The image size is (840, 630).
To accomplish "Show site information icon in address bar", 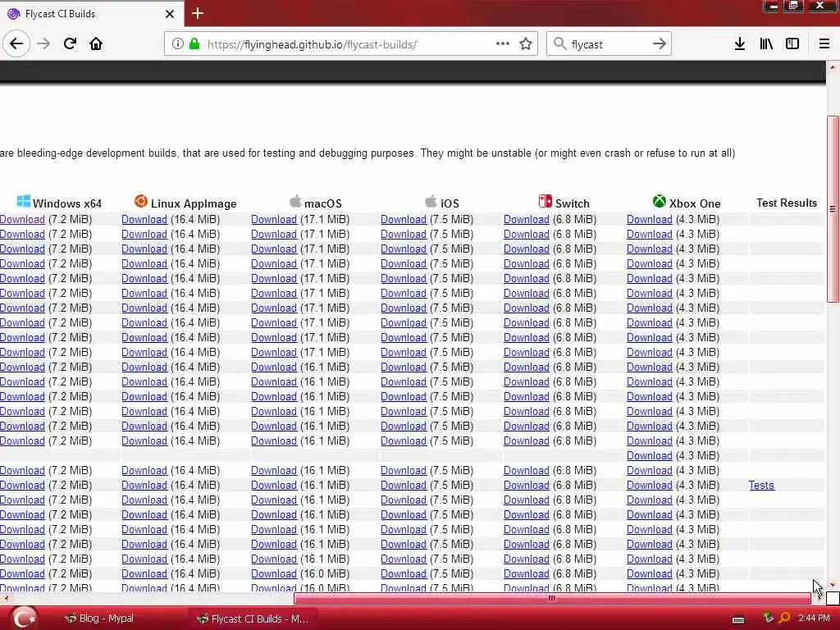I will click(x=178, y=44).
